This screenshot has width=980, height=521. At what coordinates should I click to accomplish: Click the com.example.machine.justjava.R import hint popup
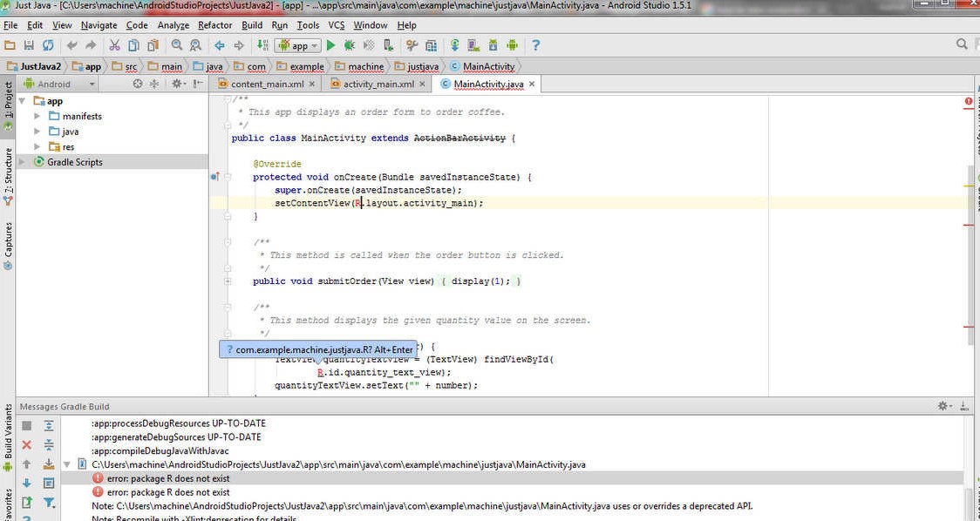(x=317, y=349)
